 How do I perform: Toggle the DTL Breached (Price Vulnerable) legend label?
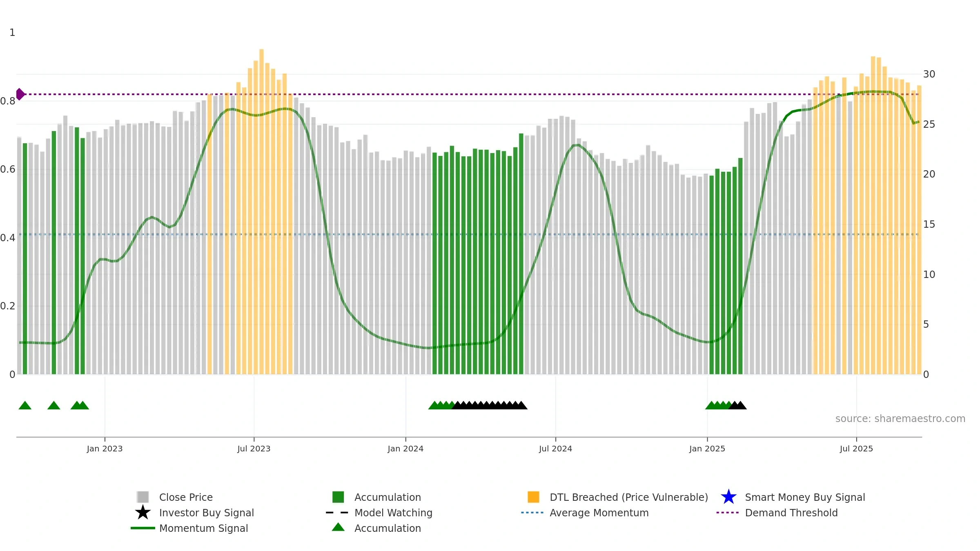629,497
